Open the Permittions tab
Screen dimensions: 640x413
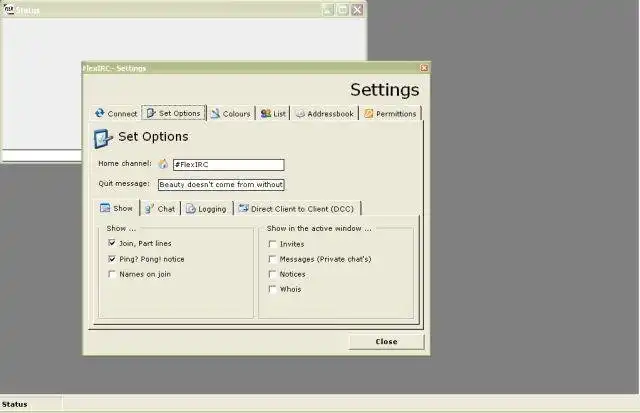click(x=390, y=113)
